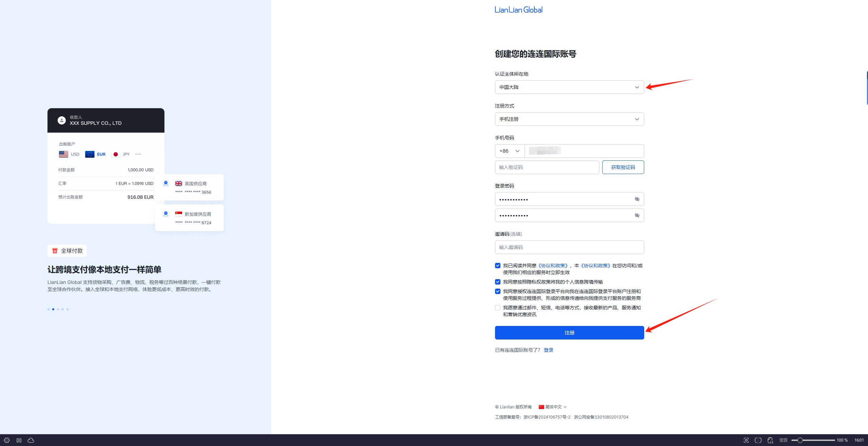Click the 916.08 EUR estimated amount text
This screenshot has height=446, width=868.
coord(140,197)
